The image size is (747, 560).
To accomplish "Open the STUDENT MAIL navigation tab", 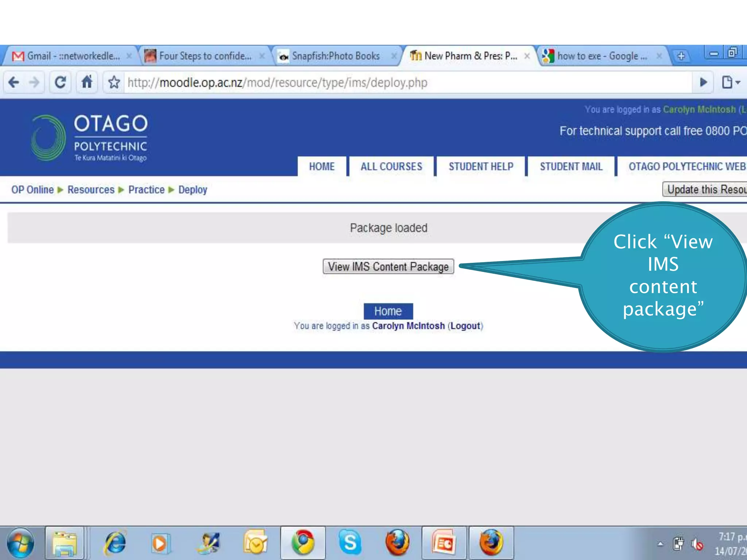I will (x=571, y=167).
